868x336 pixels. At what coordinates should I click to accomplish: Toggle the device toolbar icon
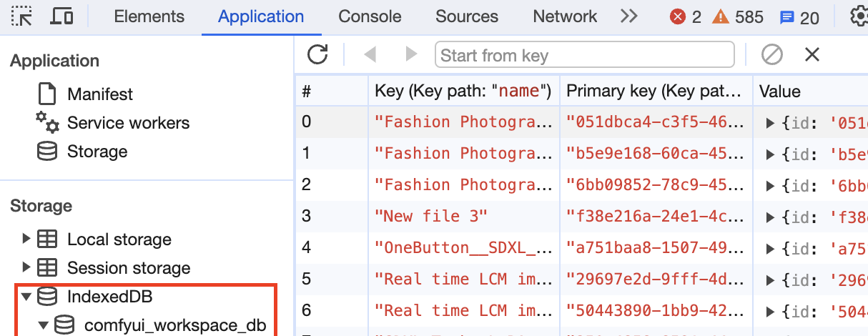tap(63, 16)
